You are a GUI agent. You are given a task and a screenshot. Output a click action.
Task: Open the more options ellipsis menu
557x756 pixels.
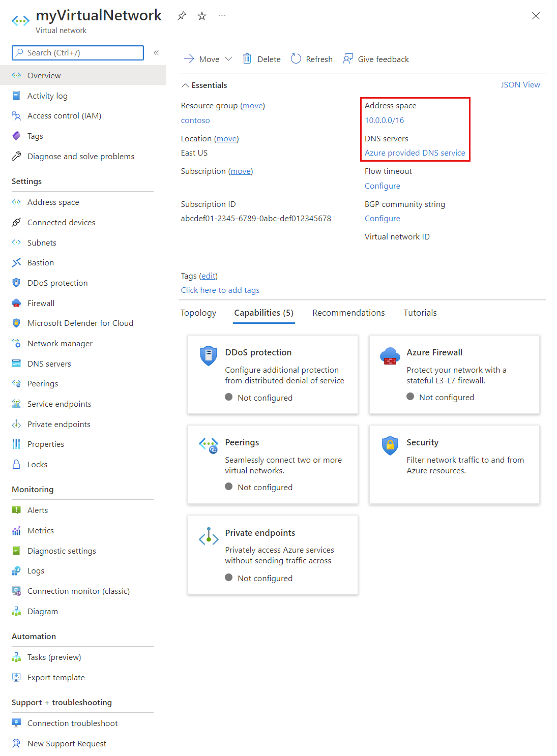[x=222, y=16]
